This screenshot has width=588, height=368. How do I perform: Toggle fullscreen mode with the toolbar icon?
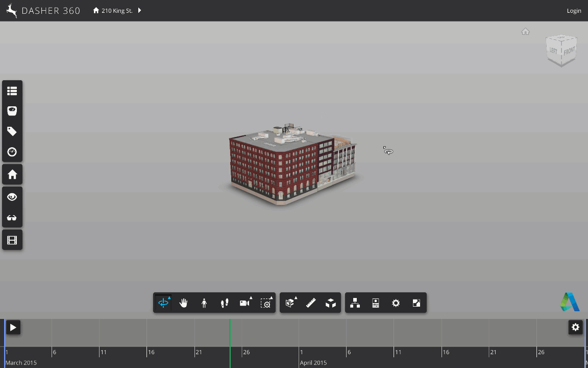416,303
